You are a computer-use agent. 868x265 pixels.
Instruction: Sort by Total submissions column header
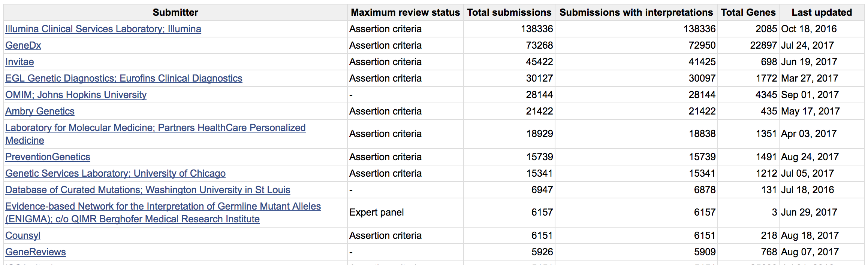pyautogui.click(x=509, y=12)
